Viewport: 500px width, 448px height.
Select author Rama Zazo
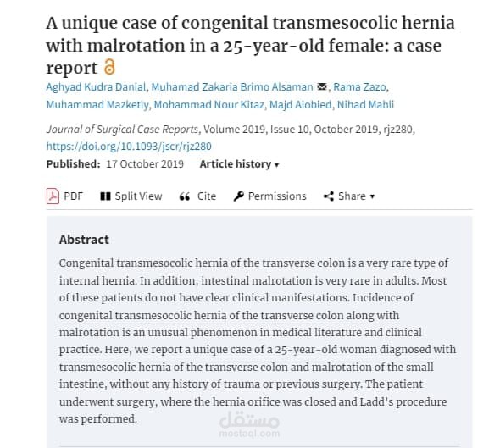point(359,87)
